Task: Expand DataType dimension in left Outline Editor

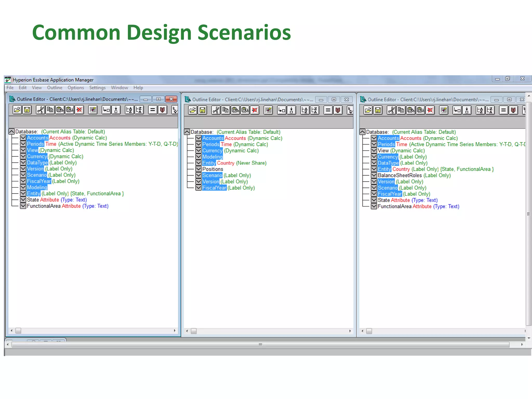Action: click(23, 163)
